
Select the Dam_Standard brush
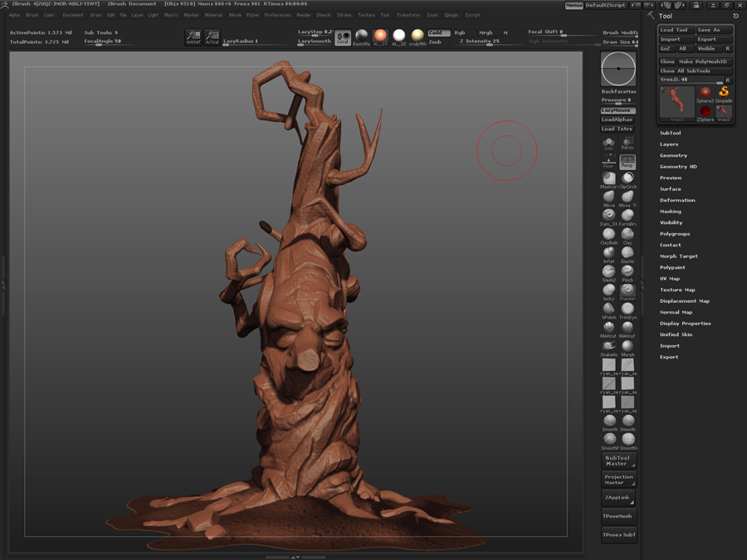coord(609,217)
